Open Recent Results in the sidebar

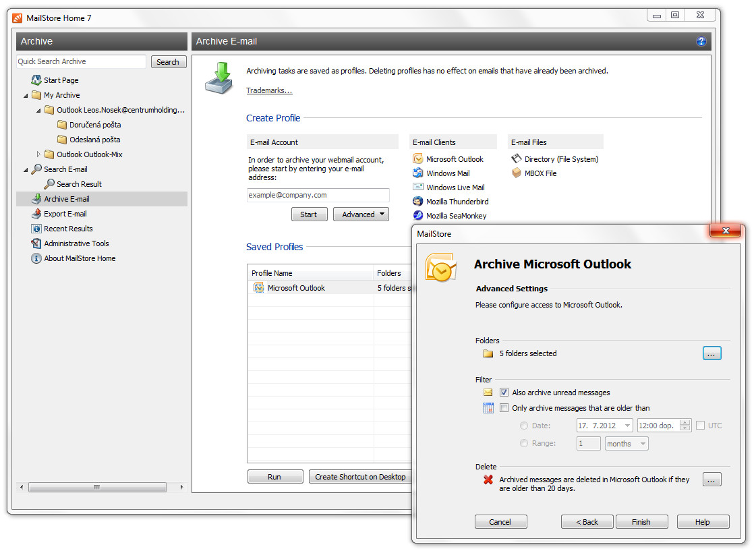point(68,229)
